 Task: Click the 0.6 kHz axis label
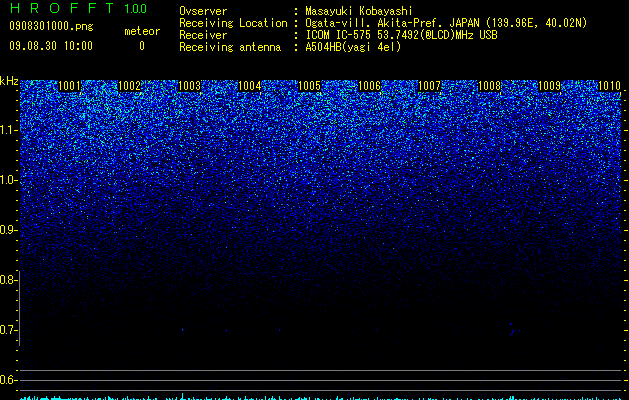(8, 380)
